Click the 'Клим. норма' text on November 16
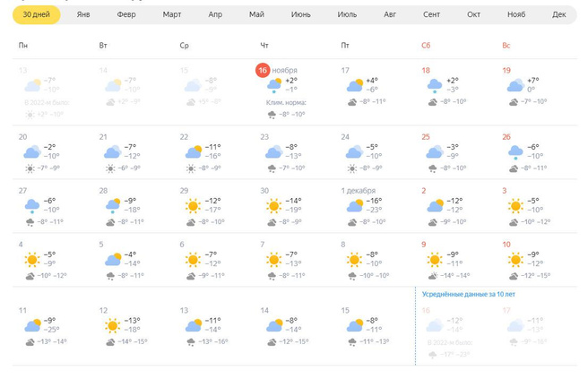Screen dimensions: 588x379 (x=286, y=102)
